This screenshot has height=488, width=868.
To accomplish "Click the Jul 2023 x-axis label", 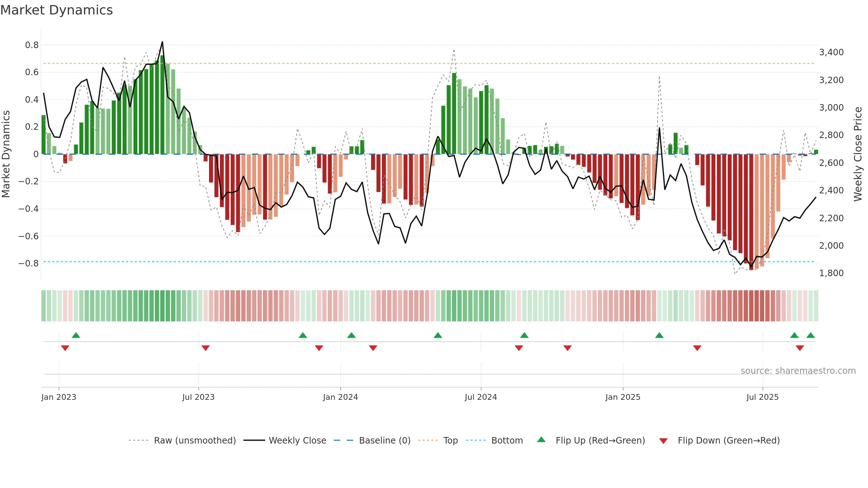I will coord(199,397).
